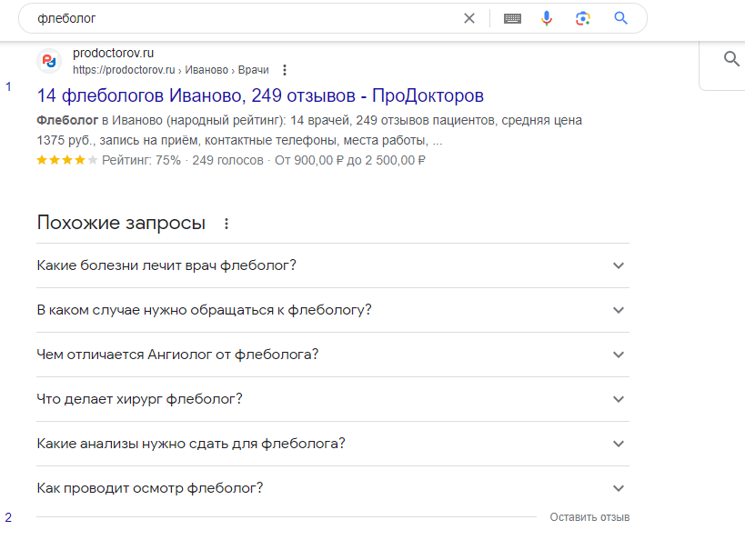The image size is (745, 560).
Task: Open search by image with Google Lens
Action: click(x=583, y=18)
